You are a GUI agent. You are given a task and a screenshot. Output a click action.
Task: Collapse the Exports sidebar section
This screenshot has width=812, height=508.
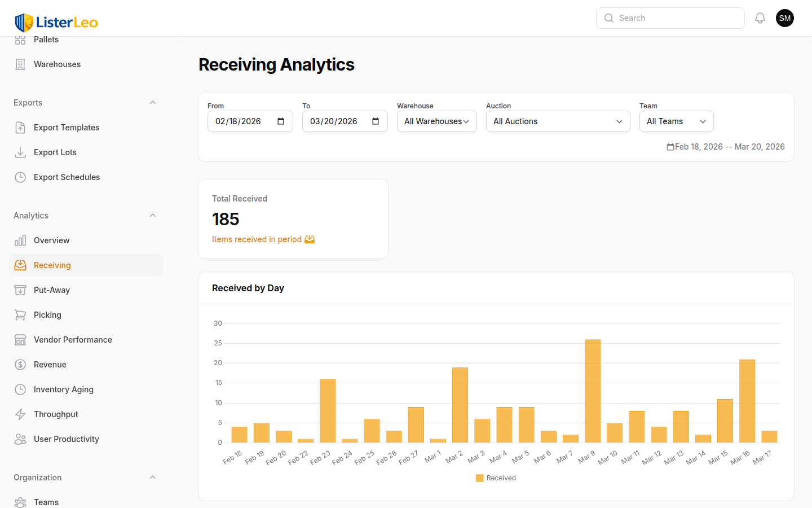pos(153,103)
